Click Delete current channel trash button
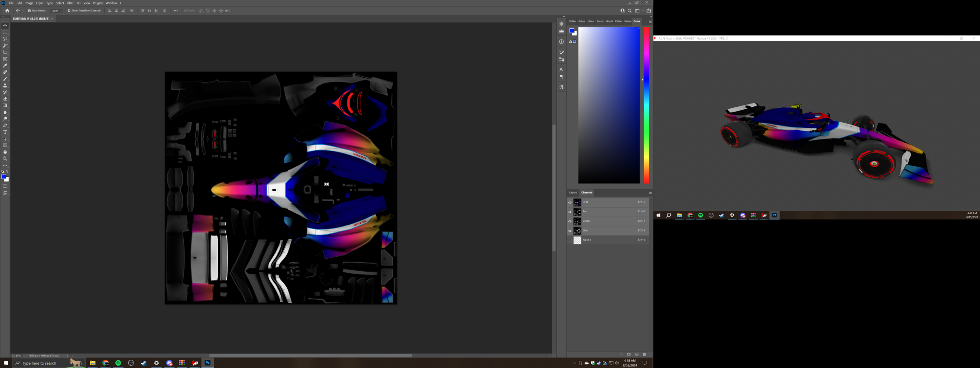 point(645,355)
